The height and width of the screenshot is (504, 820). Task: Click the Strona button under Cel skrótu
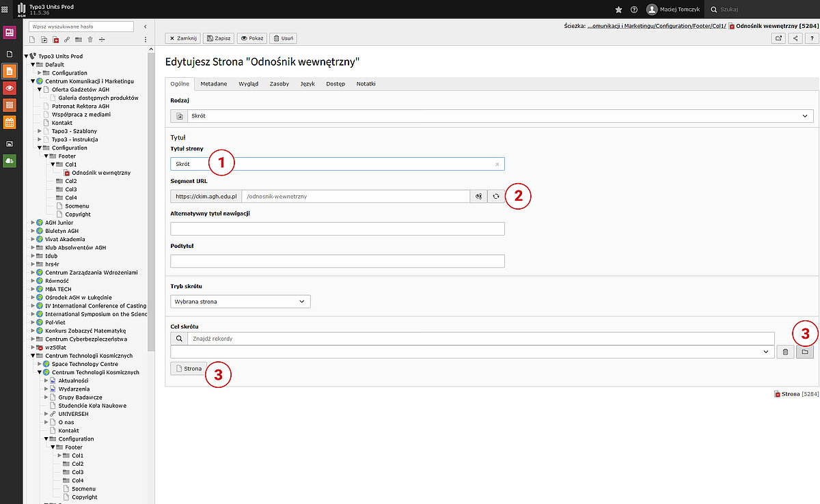click(x=189, y=369)
